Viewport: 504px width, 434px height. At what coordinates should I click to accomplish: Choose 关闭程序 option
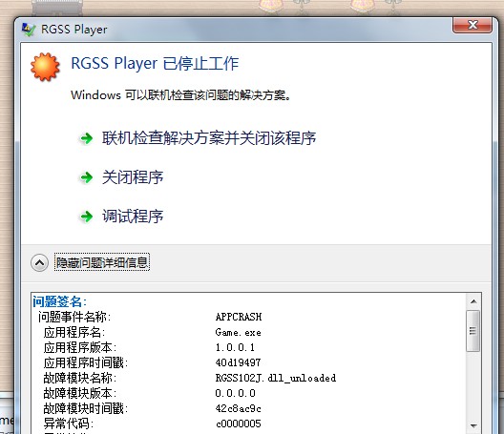pyautogui.click(x=133, y=177)
